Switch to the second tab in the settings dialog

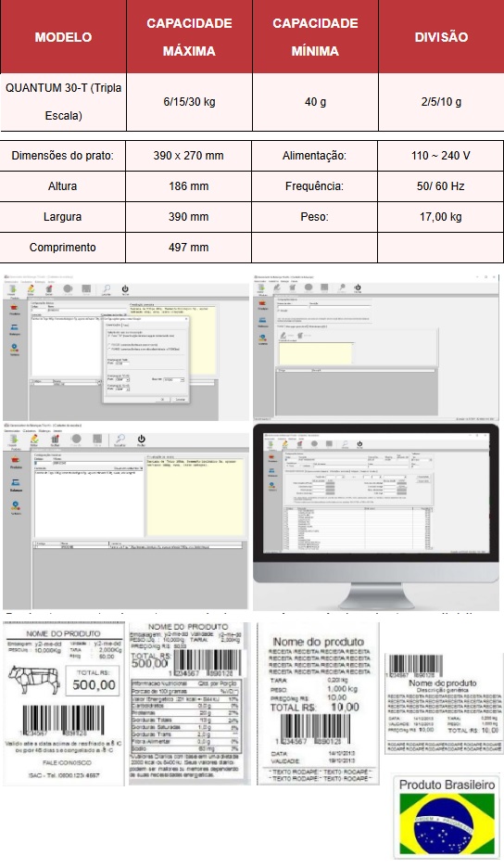pos(125,325)
